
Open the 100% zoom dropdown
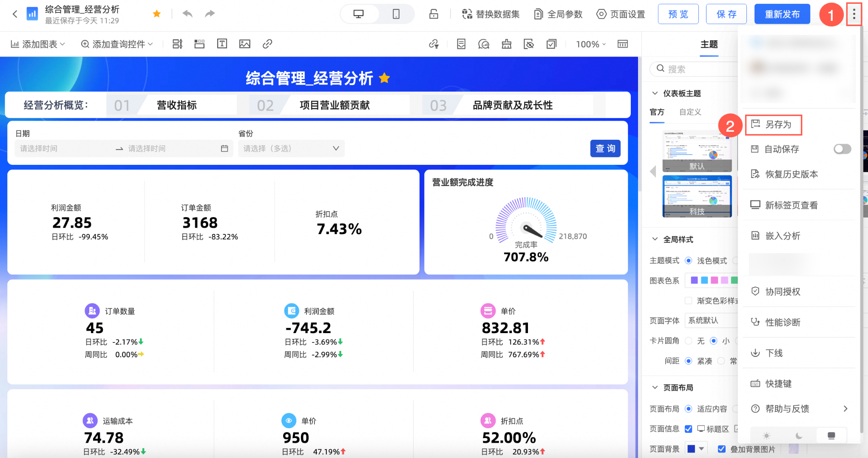[x=591, y=44]
